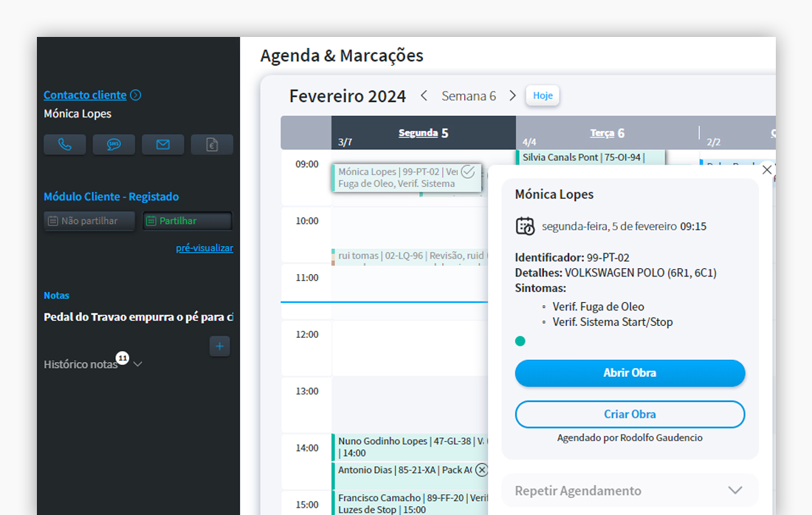Click Verif. Fuga de Oleo symptom
This screenshot has height=515, width=812.
coord(598,307)
